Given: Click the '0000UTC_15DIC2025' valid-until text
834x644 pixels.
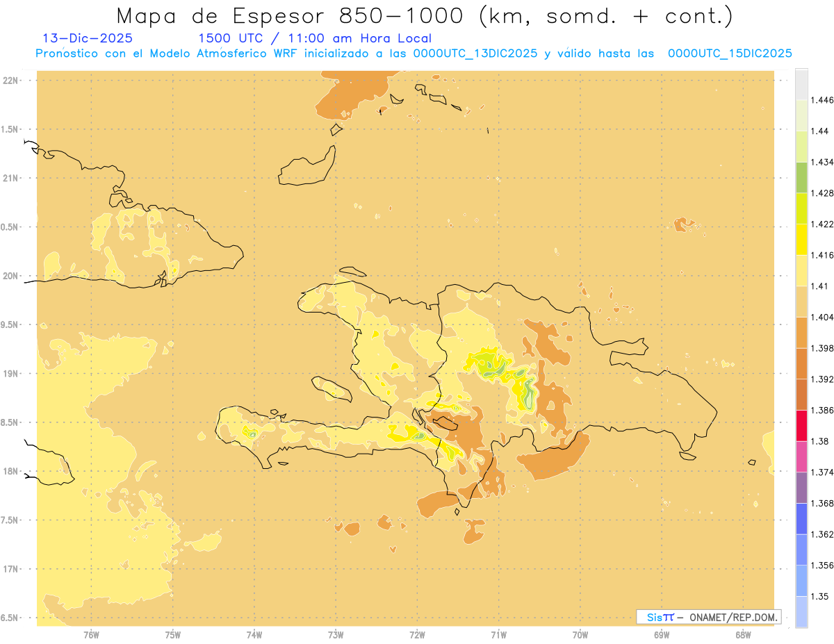Looking at the screenshot, I should (x=730, y=53).
